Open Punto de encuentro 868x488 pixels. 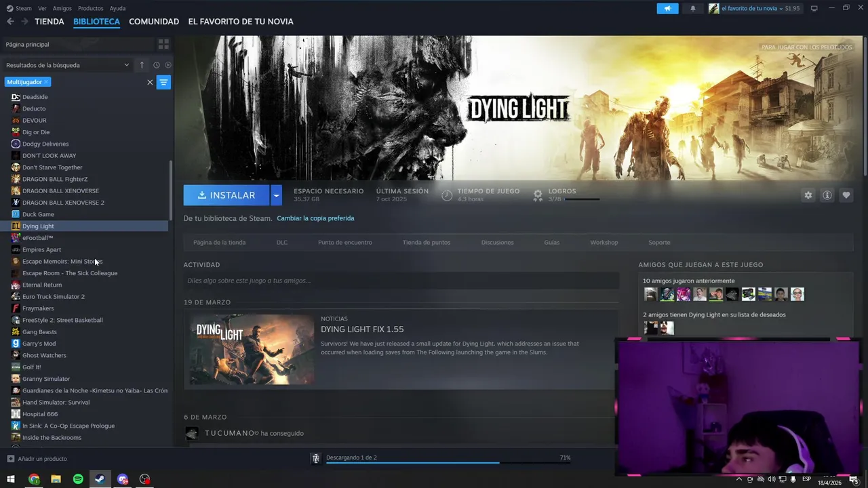pos(345,242)
